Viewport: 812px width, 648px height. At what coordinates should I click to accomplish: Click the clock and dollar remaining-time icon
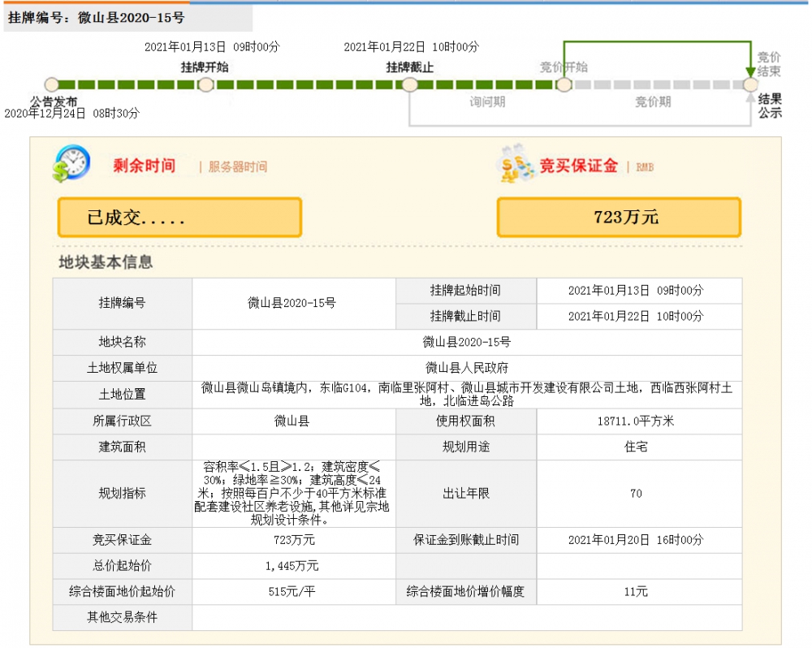(71, 164)
